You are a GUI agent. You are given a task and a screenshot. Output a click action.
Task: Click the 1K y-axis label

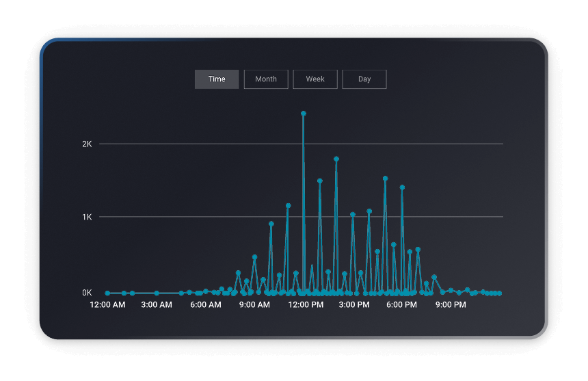point(87,217)
